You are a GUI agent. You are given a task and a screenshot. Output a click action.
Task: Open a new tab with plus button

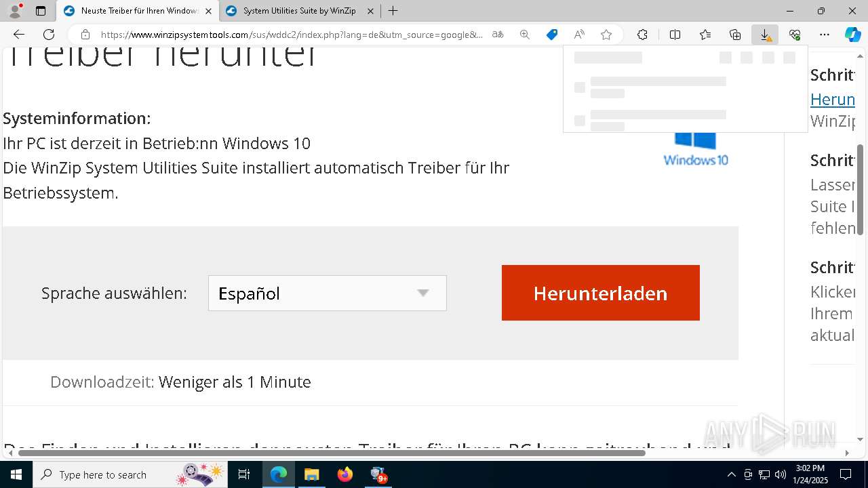[x=393, y=11]
